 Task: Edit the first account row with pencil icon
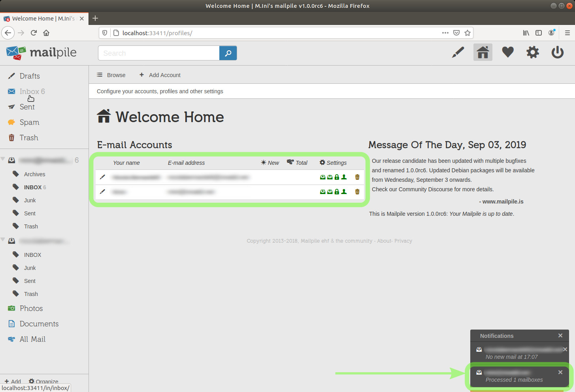point(102,177)
